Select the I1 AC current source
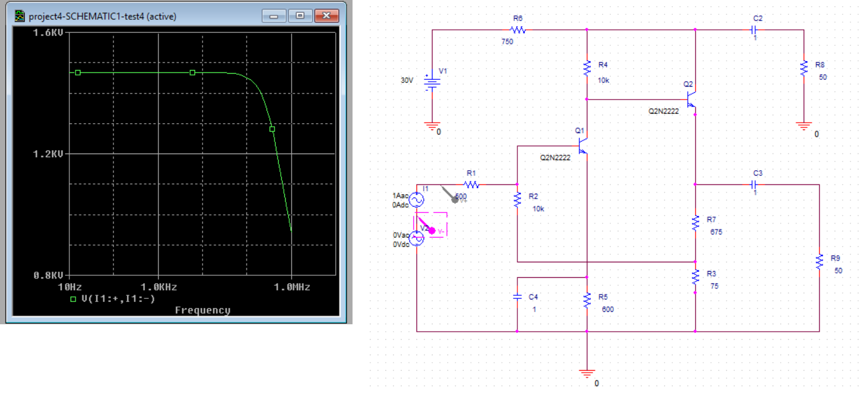The height and width of the screenshot is (401, 868). pyautogui.click(x=416, y=199)
